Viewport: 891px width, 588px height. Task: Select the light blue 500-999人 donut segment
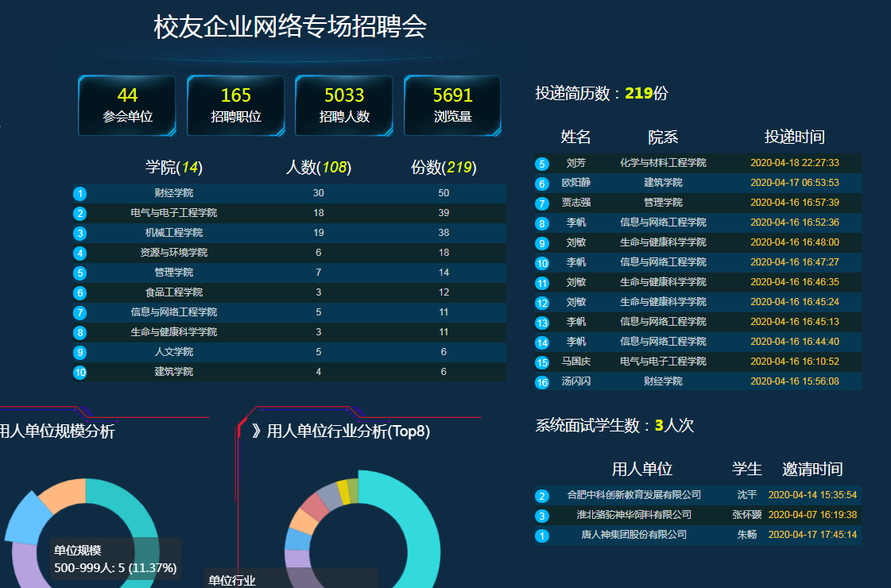22,516
